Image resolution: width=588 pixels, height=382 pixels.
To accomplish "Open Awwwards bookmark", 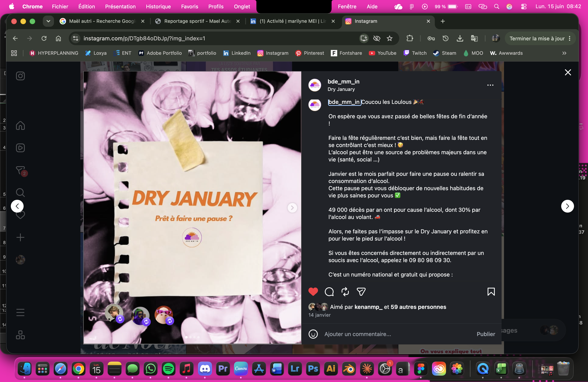I will pos(506,53).
